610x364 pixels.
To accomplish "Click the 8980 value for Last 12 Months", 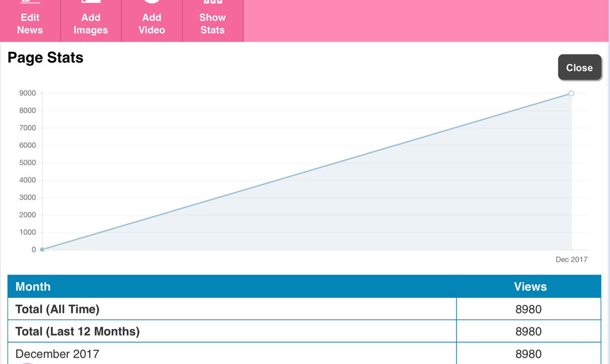I will (529, 331).
